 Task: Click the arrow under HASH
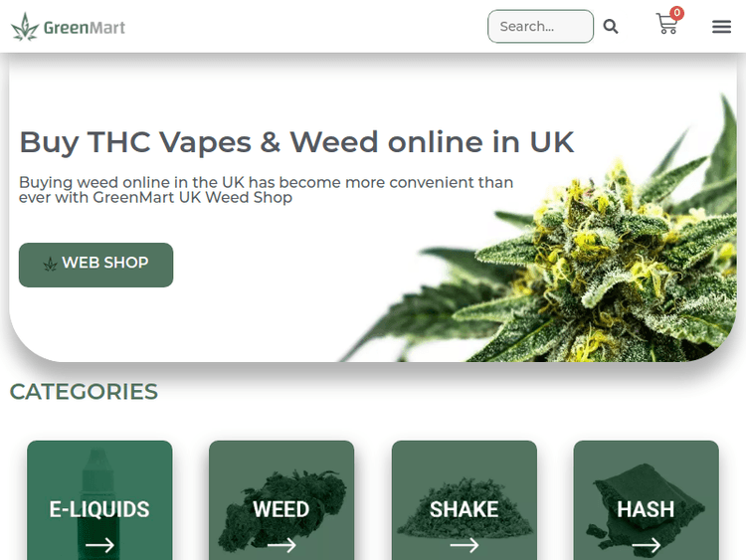click(x=647, y=545)
